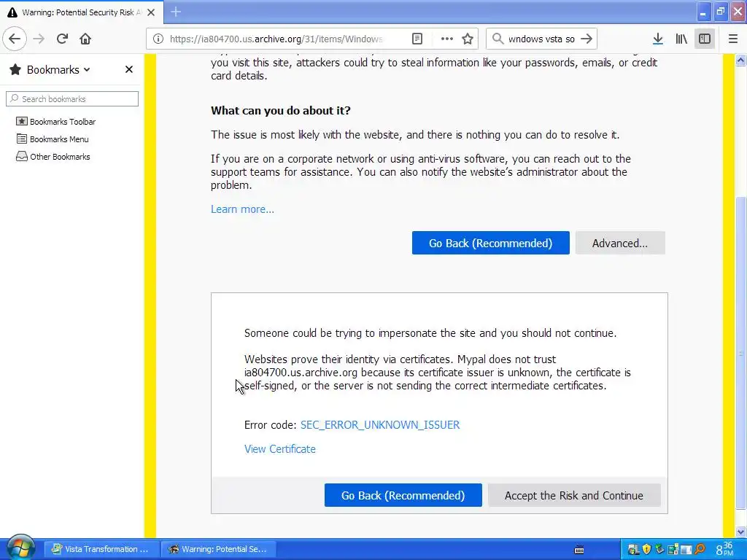Image resolution: width=747 pixels, height=560 pixels.
Task: Click the orange magnifier tray icon
Action: click(700, 549)
